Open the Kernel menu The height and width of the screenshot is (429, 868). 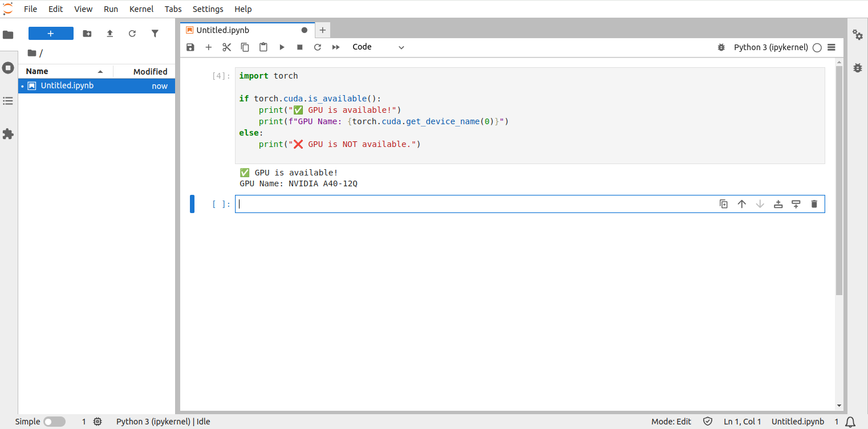coord(141,9)
